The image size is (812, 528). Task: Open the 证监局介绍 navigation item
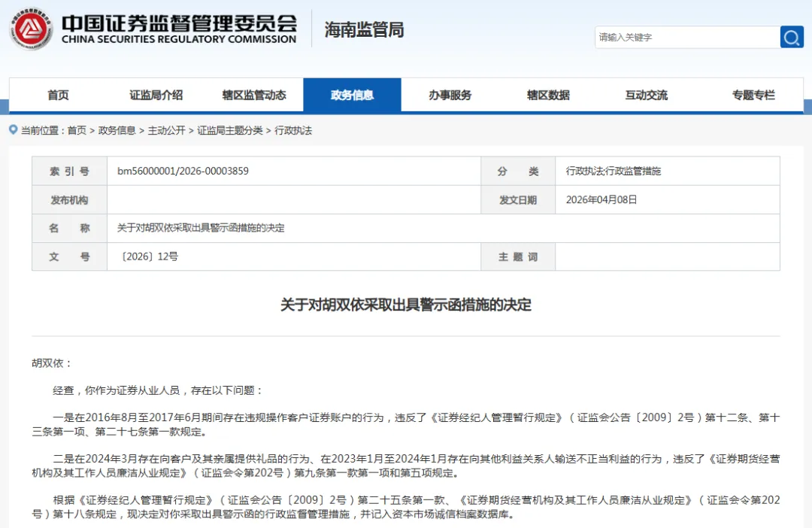coord(156,95)
